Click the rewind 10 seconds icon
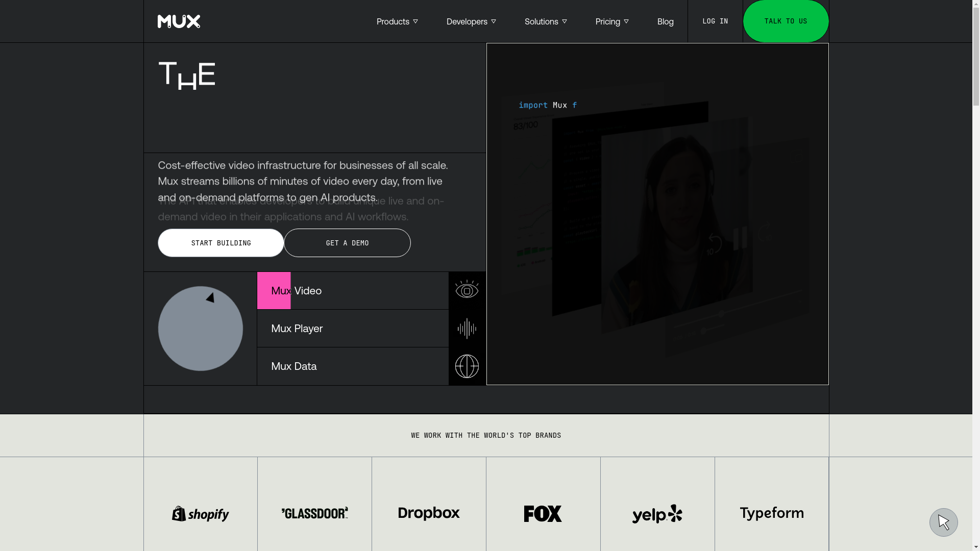Viewport: 980px width, 551px height. coord(715,244)
